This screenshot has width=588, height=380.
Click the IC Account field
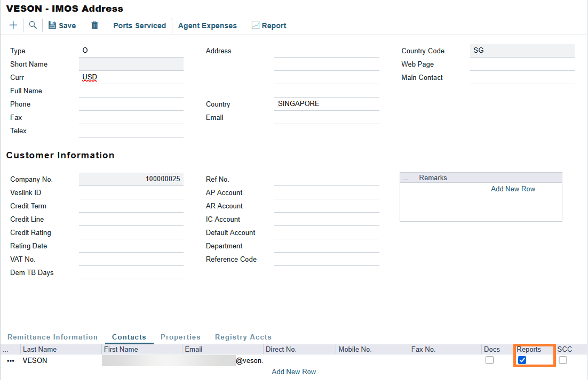(327, 220)
